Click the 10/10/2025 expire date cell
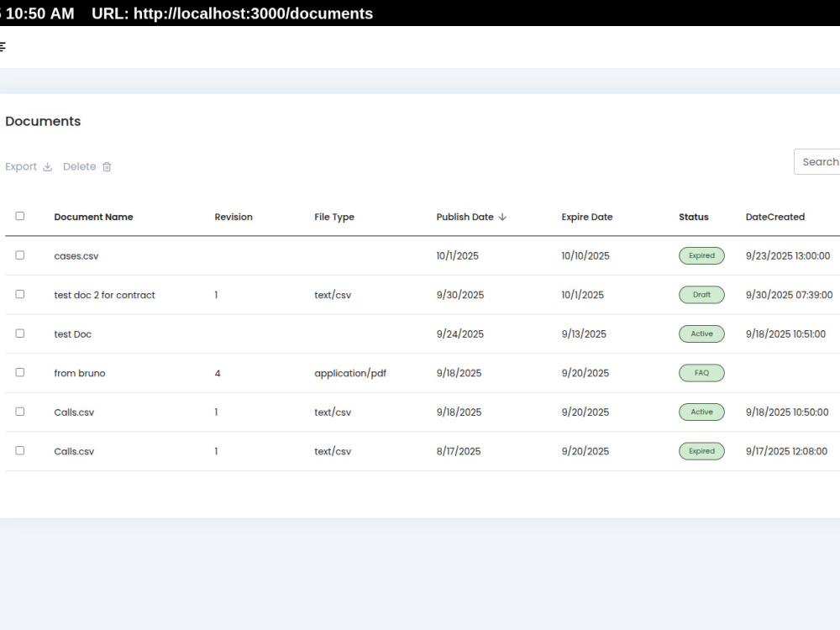The image size is (840, 630). (585, 256)
